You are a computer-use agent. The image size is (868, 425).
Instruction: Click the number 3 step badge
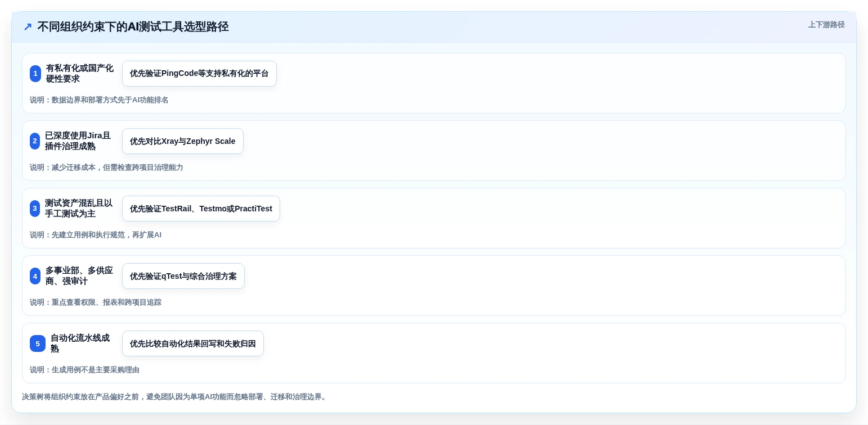tap(35, 209)
